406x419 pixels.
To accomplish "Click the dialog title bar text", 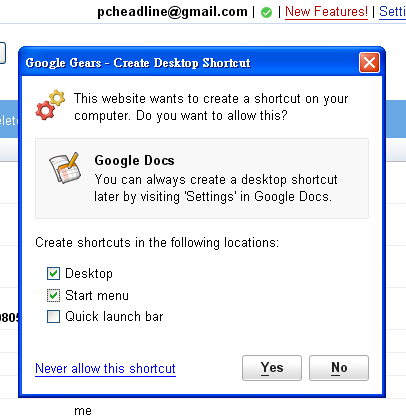I will coord(138,63).
